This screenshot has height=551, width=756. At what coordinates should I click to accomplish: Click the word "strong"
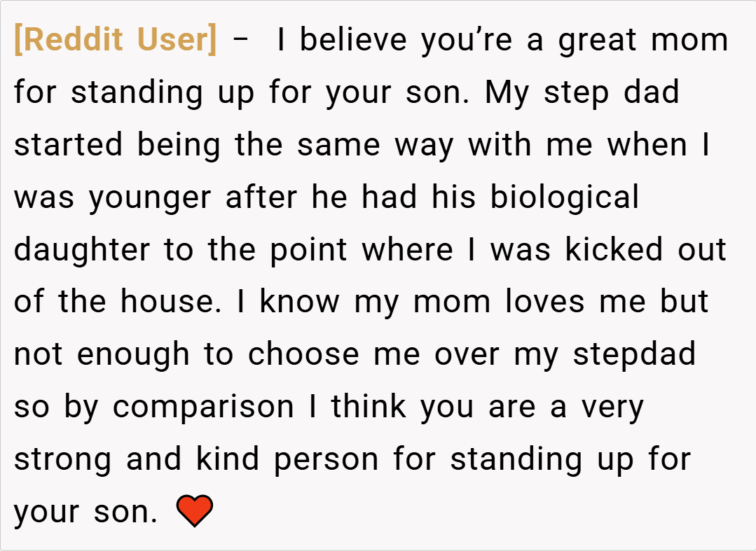[63, 460]
